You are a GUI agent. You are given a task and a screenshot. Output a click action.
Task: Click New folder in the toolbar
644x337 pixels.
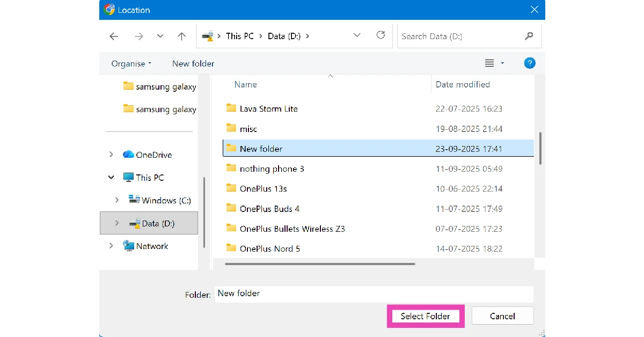point(193,63)
